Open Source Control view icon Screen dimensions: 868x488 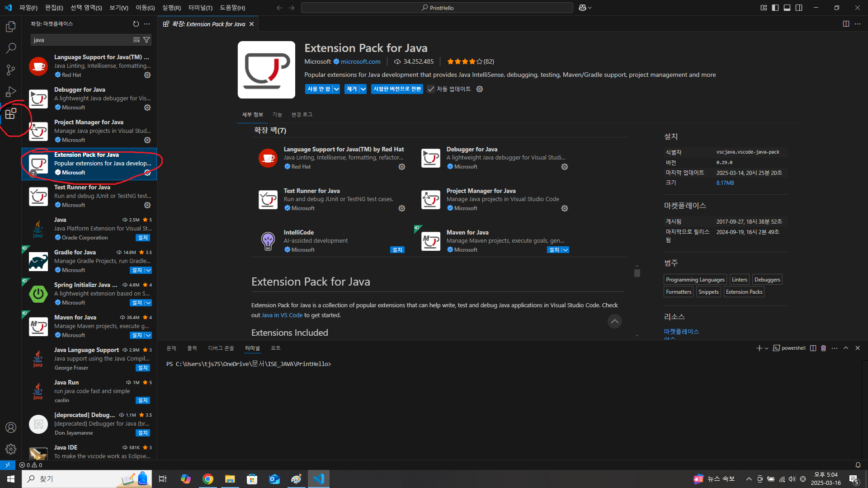11,70
